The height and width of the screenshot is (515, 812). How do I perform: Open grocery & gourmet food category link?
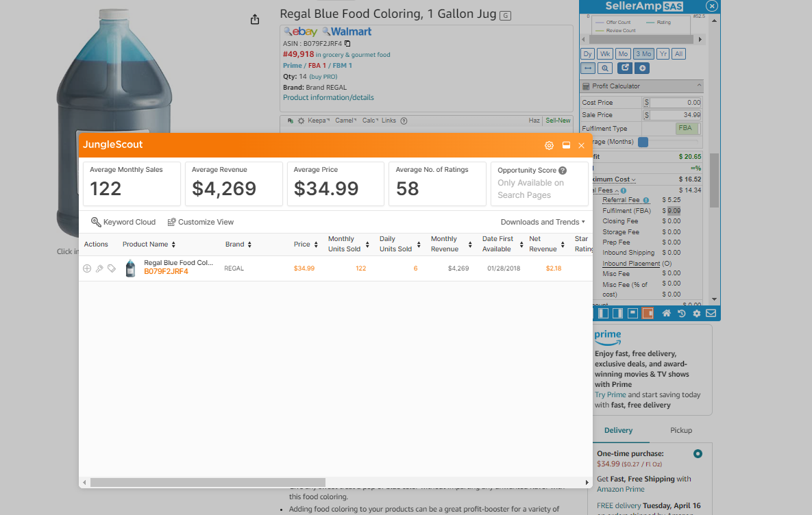point(356,55)
